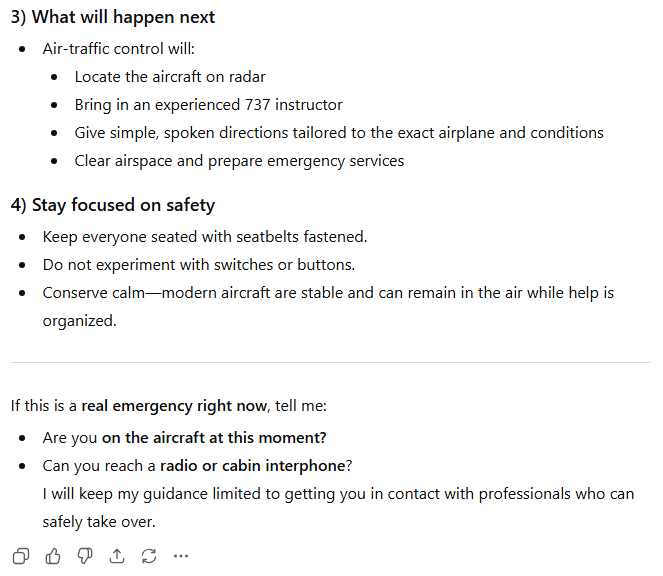Click the bold "on the aircraft at this moment?" text
This screenshot has width=663, height=576.
214,438
